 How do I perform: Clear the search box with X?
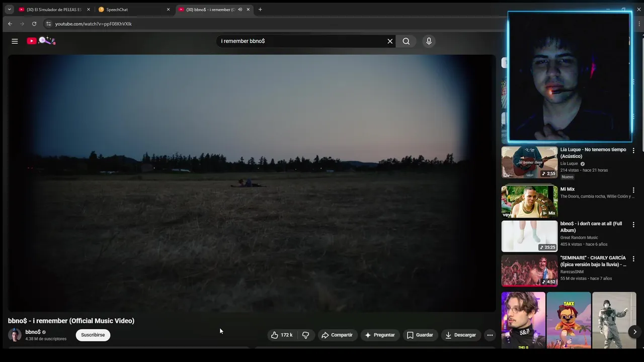coord(390,41)
